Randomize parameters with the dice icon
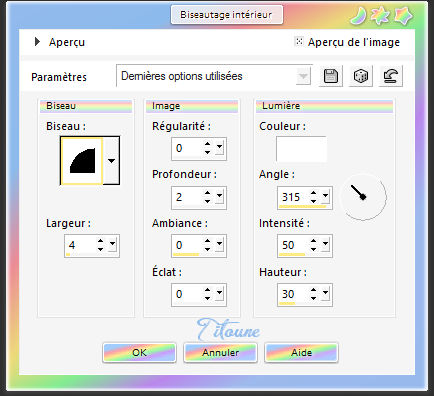 [361, 76]
